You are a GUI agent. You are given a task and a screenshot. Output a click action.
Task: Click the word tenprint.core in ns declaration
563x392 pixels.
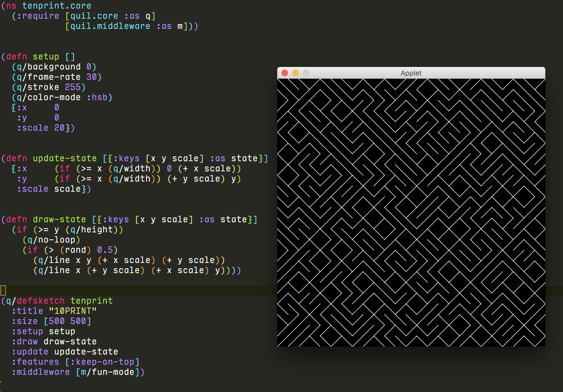click(x=57, y=6)
